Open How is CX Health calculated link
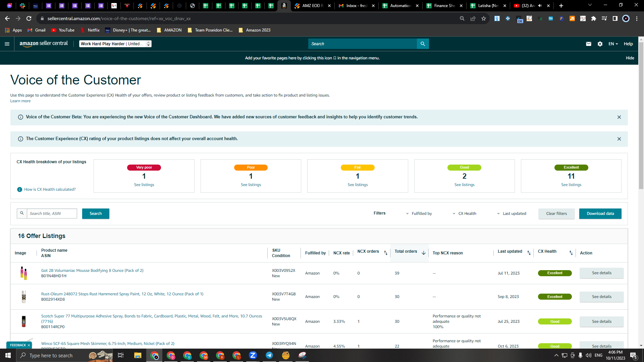644x362 pixels. [50, 189]
